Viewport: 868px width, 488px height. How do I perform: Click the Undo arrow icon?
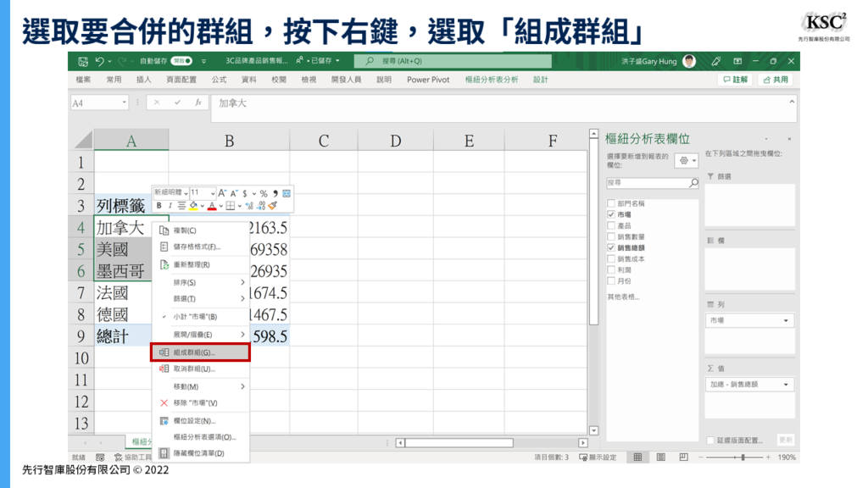100,61
